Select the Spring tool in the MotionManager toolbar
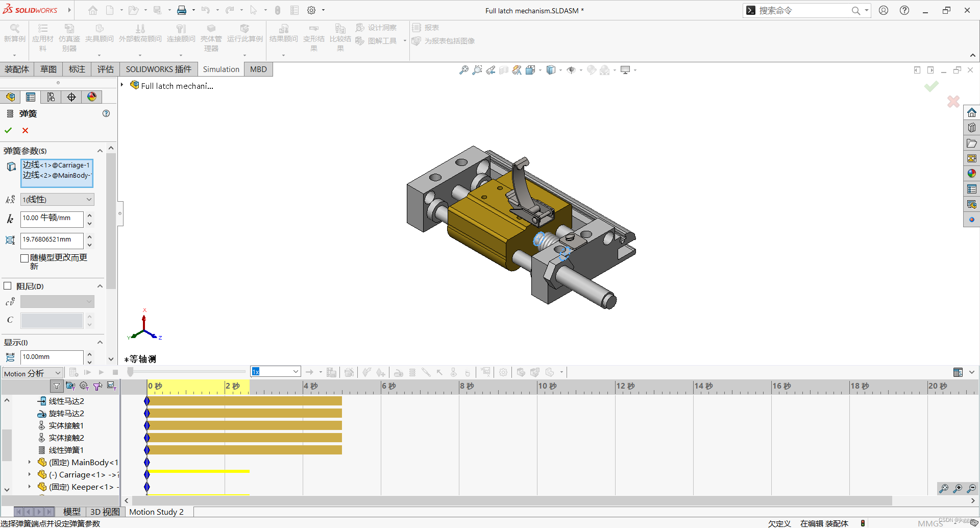This screenshot has width=980, height=528. click(412, 372)
